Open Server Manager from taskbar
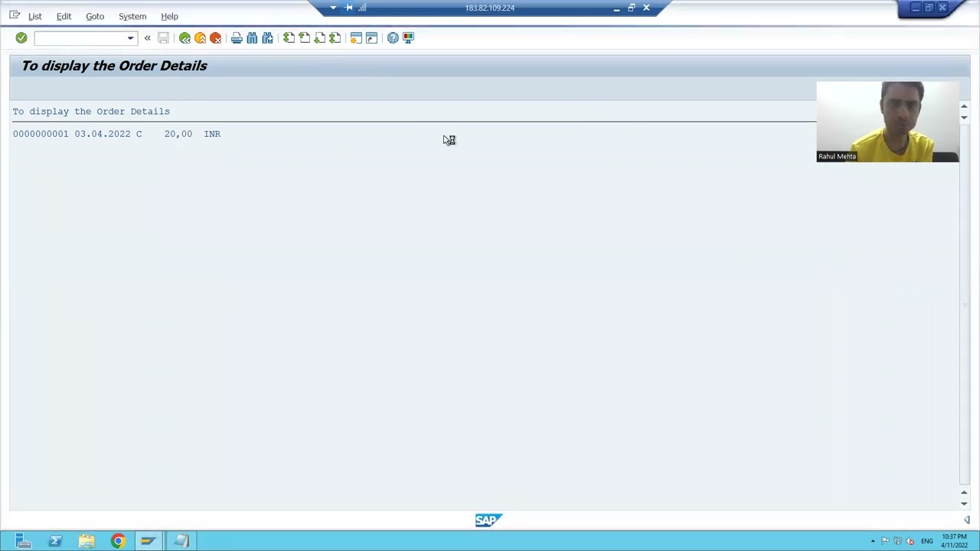This screenshot has height=551, width=980. [x=23, y=541]
